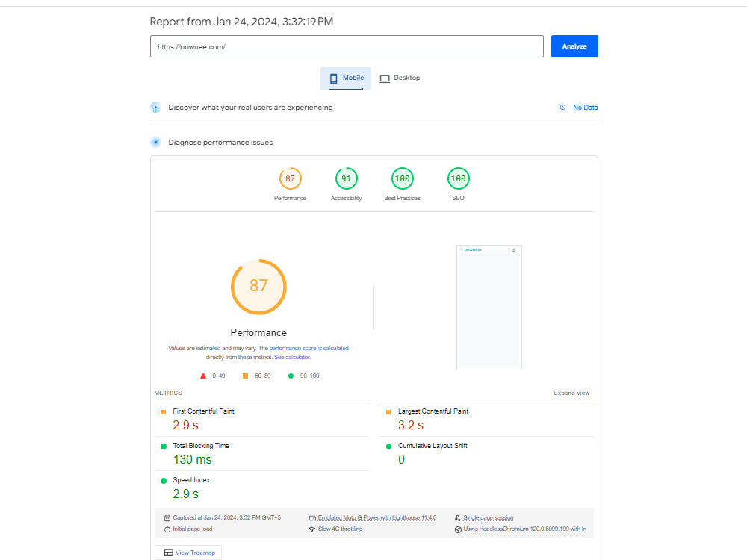This screenshot has height=560, width=747.
Task: Click the treemap grid icon on View Treemap
Action: (x=170, y=553)
